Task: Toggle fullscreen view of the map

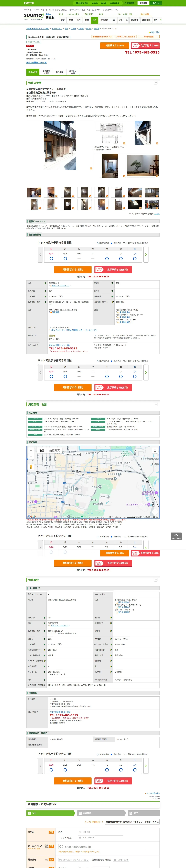Action: (155, 450)
